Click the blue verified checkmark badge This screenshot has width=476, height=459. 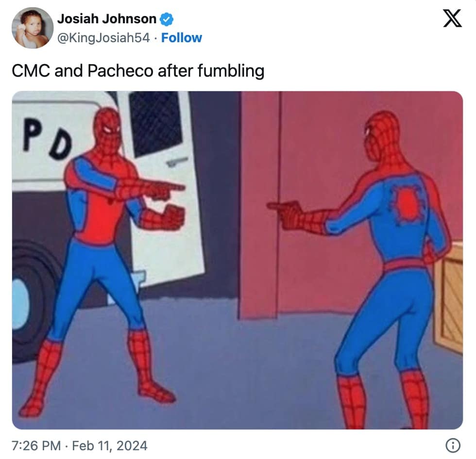point(166,19)
